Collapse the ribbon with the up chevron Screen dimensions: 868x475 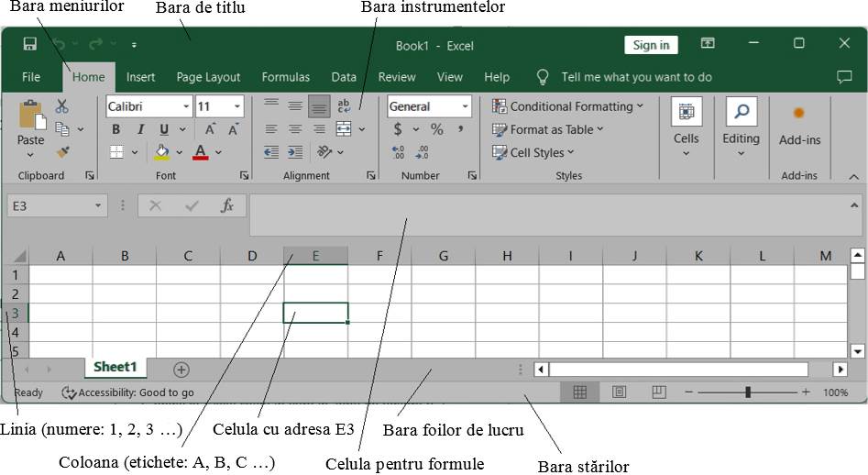[853, 177]
